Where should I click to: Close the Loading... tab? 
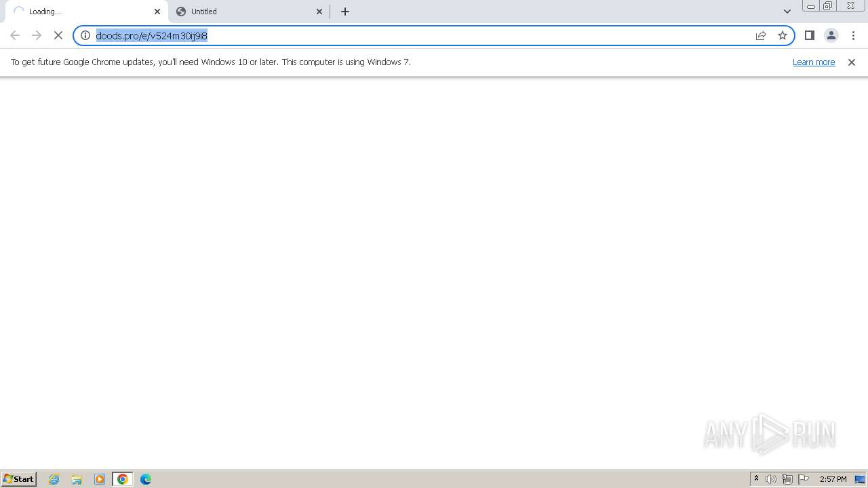pos(157,12)
